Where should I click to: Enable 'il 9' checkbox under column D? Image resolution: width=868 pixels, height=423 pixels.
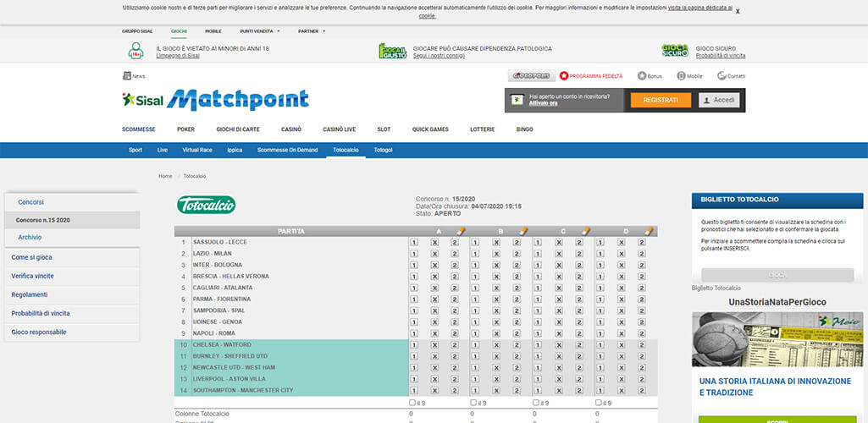(x=599, y=403)
